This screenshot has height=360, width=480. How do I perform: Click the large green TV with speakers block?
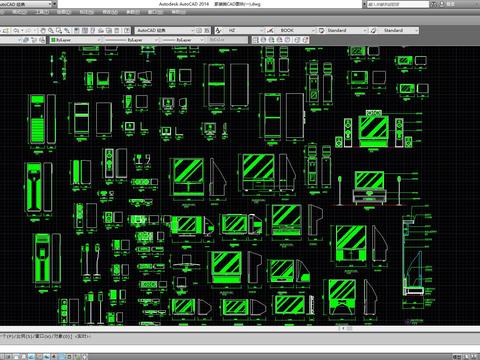click(373, 130)
